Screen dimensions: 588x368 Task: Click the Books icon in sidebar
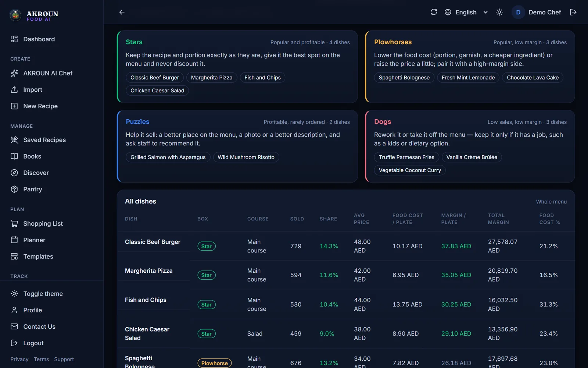[x=14, y=156]
